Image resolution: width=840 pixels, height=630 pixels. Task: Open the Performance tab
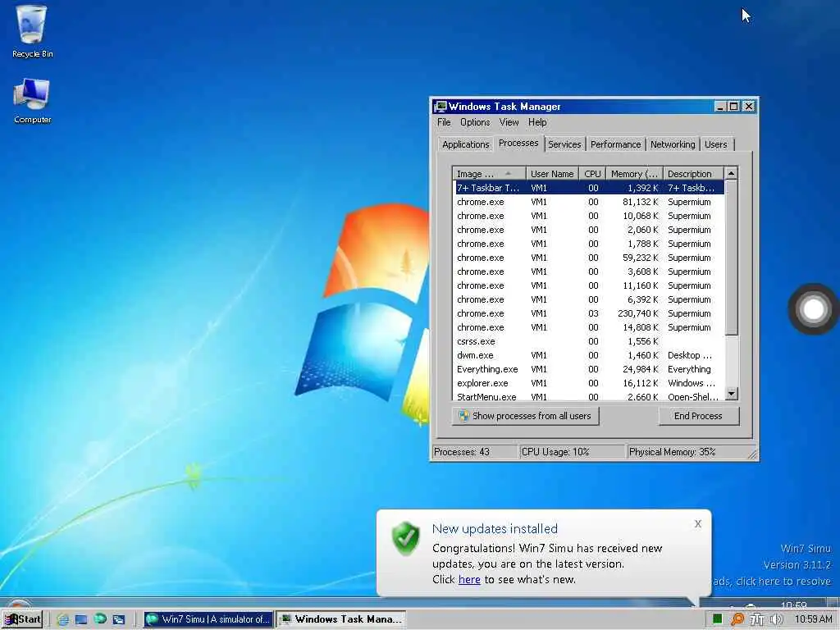(615, 144)
